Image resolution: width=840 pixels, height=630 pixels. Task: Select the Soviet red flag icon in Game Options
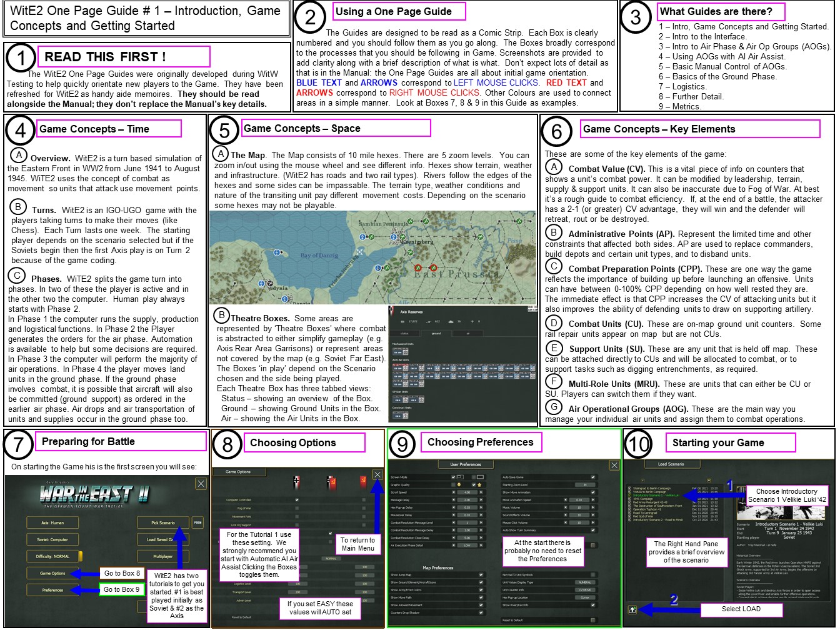tap(363, 482)
